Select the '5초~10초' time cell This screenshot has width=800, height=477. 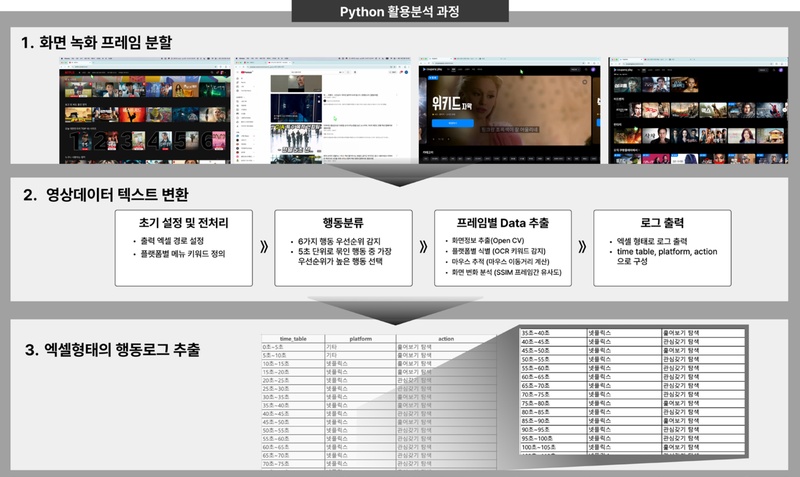(293, 355)
